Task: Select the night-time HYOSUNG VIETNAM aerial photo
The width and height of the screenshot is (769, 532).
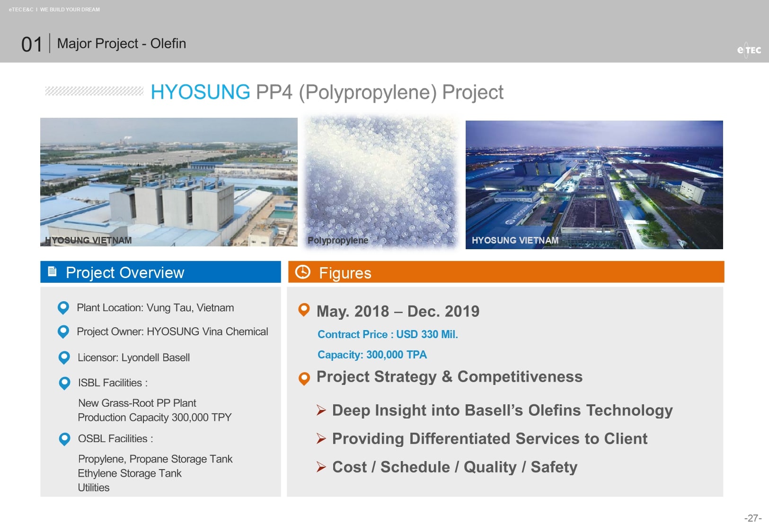Action: [x=594, y=185]
